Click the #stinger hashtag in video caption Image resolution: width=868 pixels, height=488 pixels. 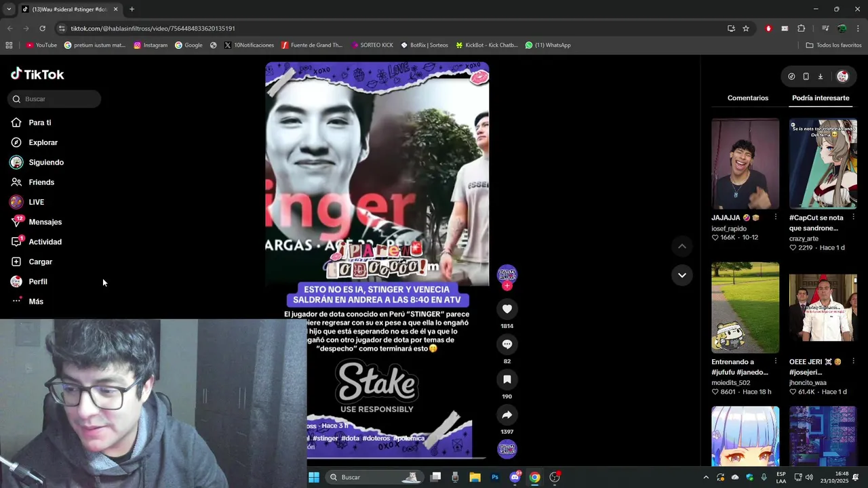click(325, 439)
